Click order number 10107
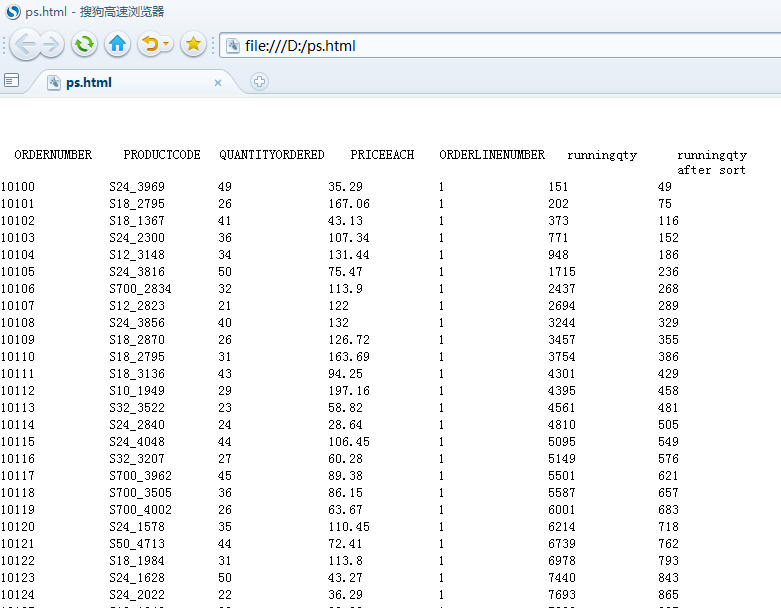The height and width of the screenshot is (608, 781). (x=17, y=305)
